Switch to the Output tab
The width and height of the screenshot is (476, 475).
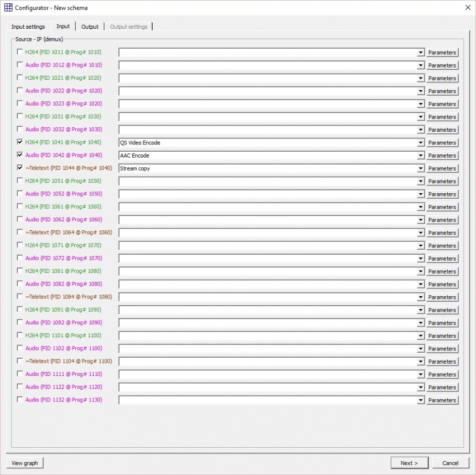point(90,26)
